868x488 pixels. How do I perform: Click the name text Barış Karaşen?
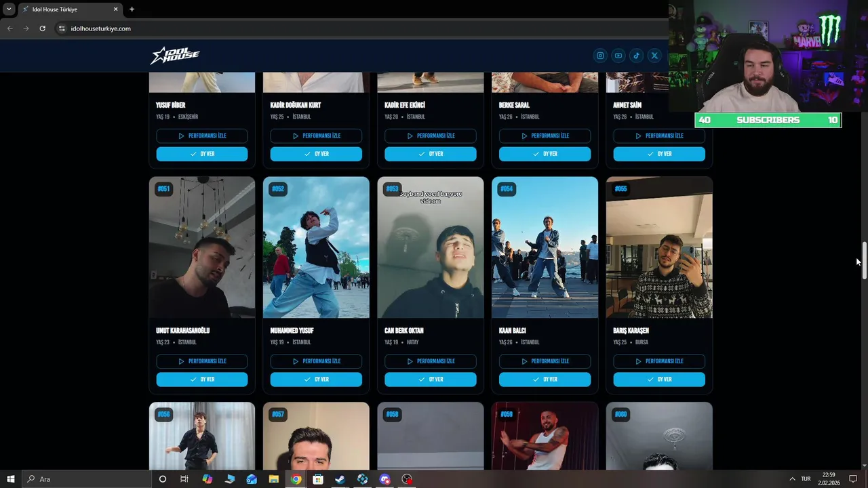click(x=631, y=331)
